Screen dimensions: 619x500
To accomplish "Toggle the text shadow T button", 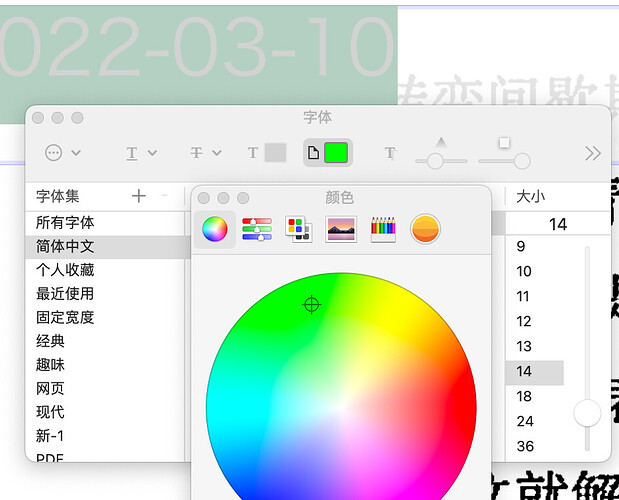I will tap(390, 153).
